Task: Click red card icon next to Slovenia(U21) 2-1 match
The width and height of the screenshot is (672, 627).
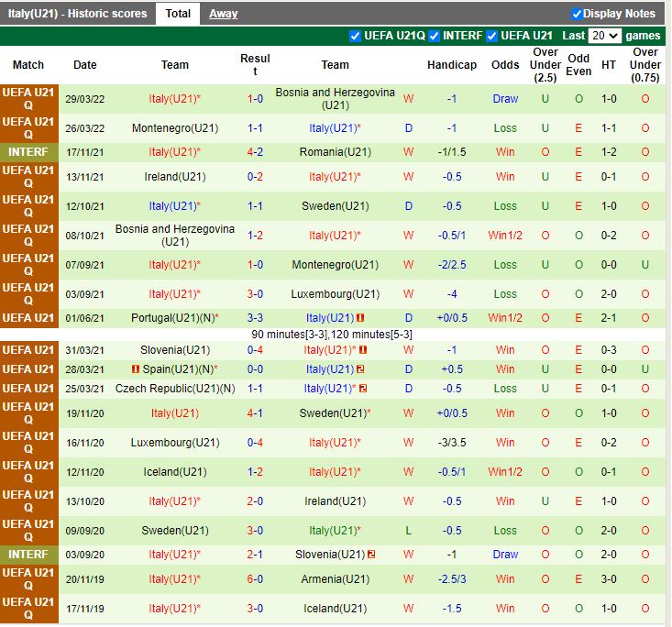Action: (371, 555)
